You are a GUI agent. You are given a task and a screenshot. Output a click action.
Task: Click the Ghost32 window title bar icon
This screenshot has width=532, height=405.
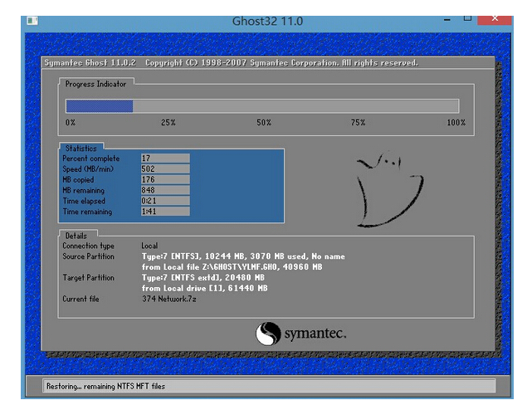(32, 21)
